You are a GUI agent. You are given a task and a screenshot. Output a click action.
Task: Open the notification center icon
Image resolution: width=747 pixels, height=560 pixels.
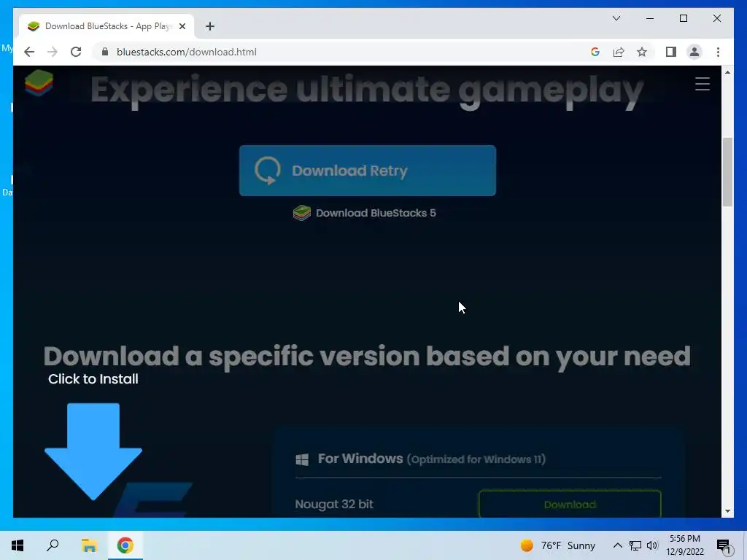pos(724,546)
